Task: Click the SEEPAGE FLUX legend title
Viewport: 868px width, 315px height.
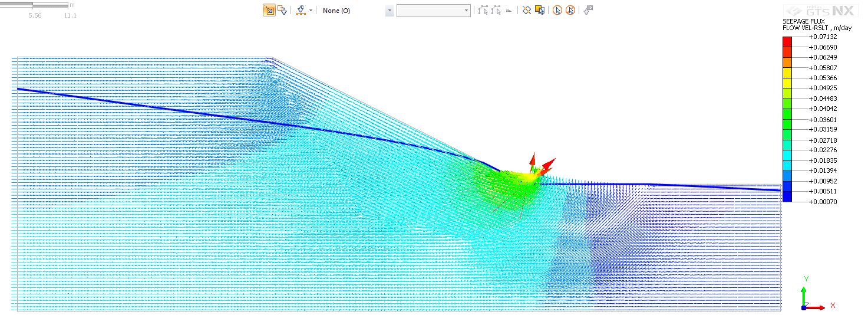Action: pyautogui.click(x=800, y=21)
